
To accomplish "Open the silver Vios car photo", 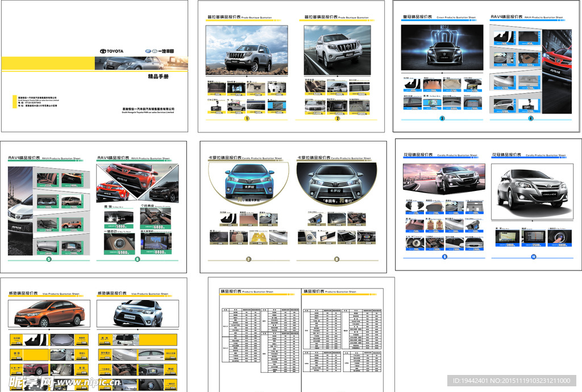I will (x=138, y=314).
